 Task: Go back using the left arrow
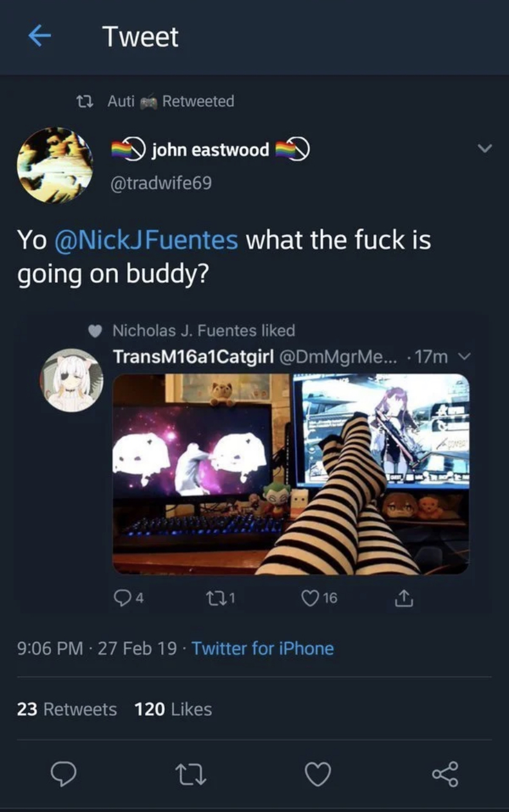[40, 36]
